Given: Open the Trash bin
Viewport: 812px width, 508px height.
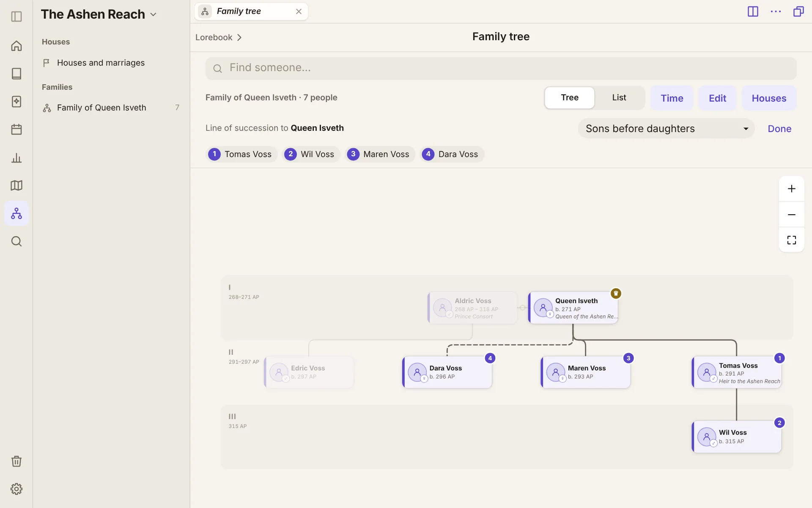Looking at the screenshot, I should coord(16,461).
